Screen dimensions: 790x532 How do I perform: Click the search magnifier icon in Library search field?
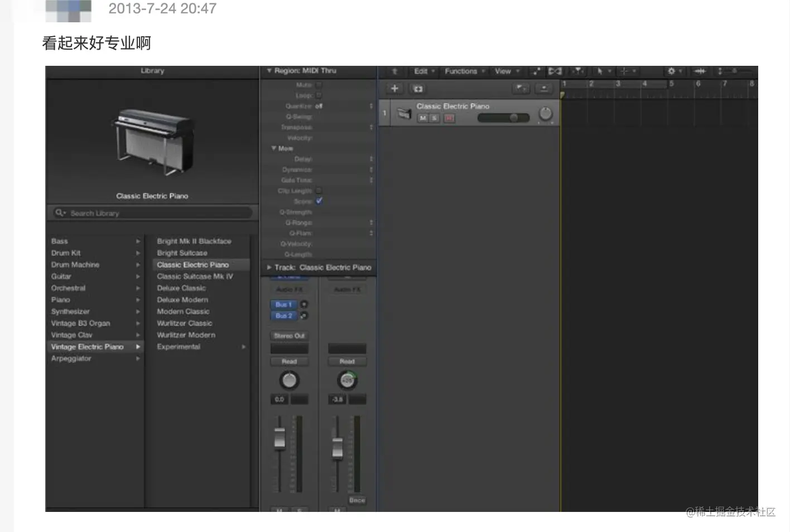(60, 212)
